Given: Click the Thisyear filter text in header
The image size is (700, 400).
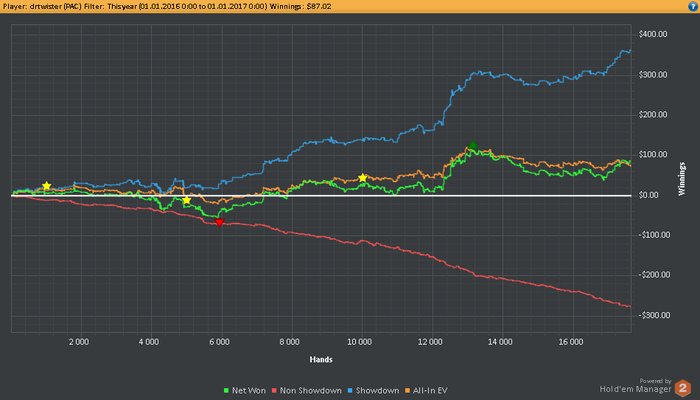Looking at the screenshot, I should click(x=122, y=6).
